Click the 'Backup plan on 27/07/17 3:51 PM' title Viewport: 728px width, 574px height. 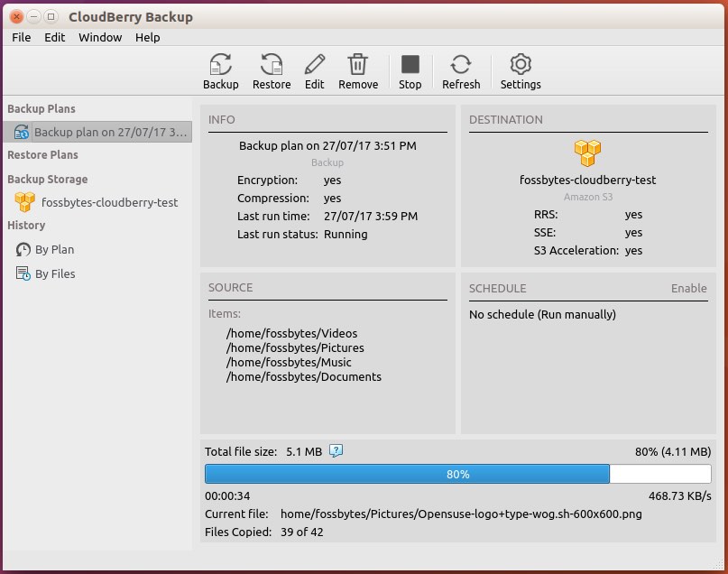(327, 146)
